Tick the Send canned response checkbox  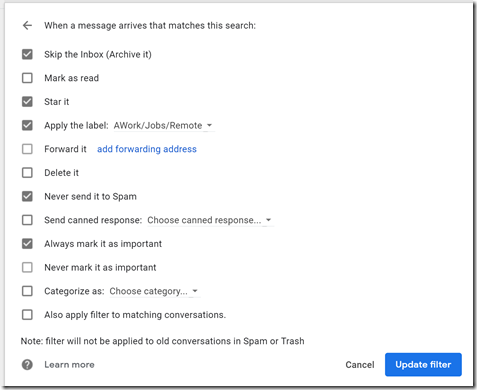tap(27, 220)
